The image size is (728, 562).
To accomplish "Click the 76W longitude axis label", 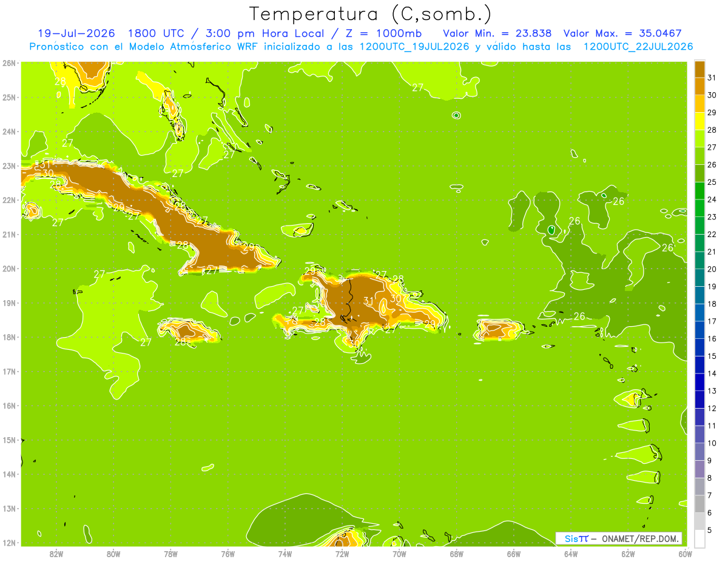I will click(227, 554).
